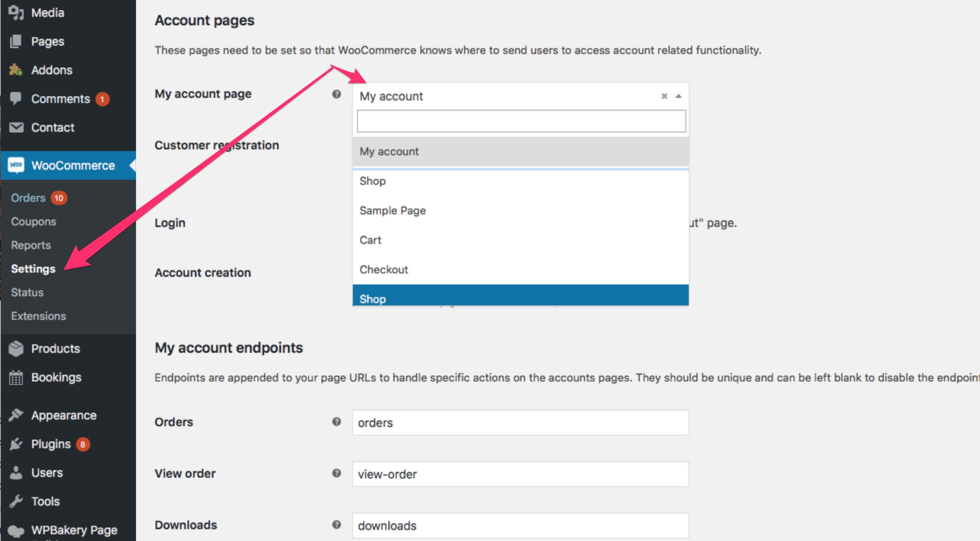
Task: Click the Addons puzzle icon
Action: pos(16,70)
